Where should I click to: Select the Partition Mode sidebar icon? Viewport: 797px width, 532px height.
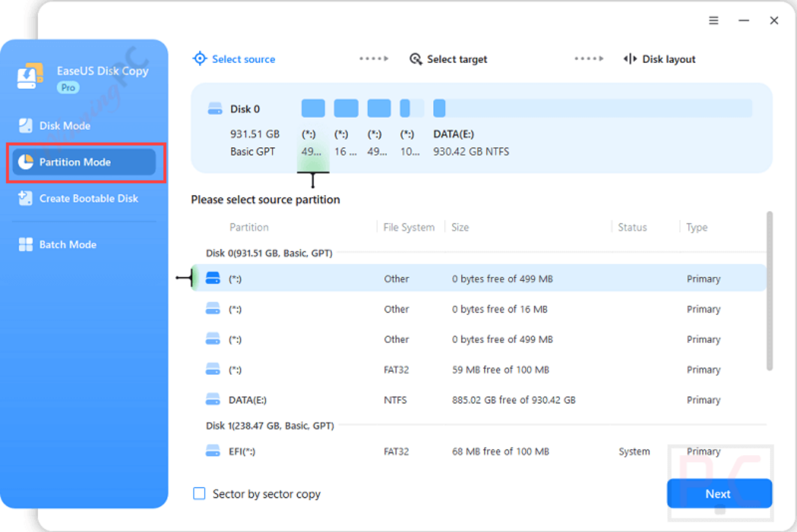[25, 162]
